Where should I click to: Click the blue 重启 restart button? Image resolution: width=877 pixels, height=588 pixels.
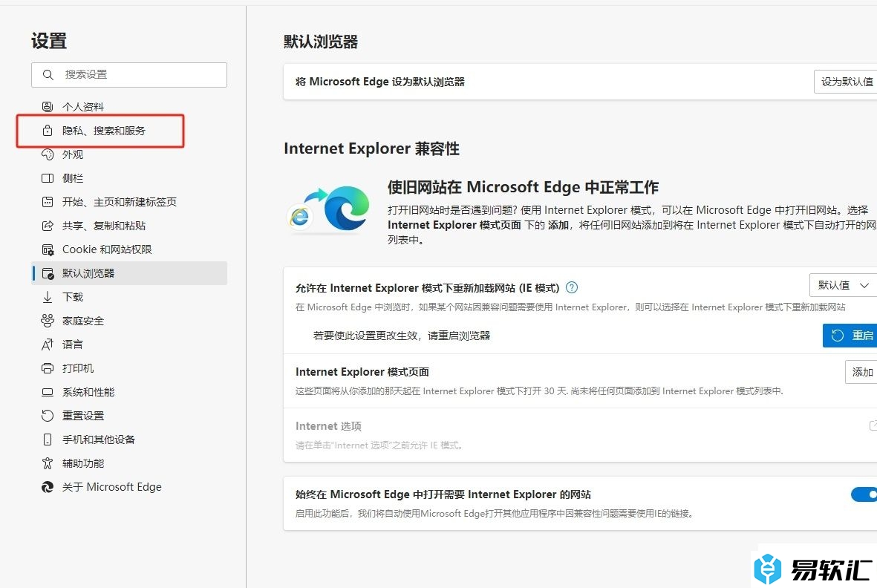pyautogui.click(x=850, y=336)
